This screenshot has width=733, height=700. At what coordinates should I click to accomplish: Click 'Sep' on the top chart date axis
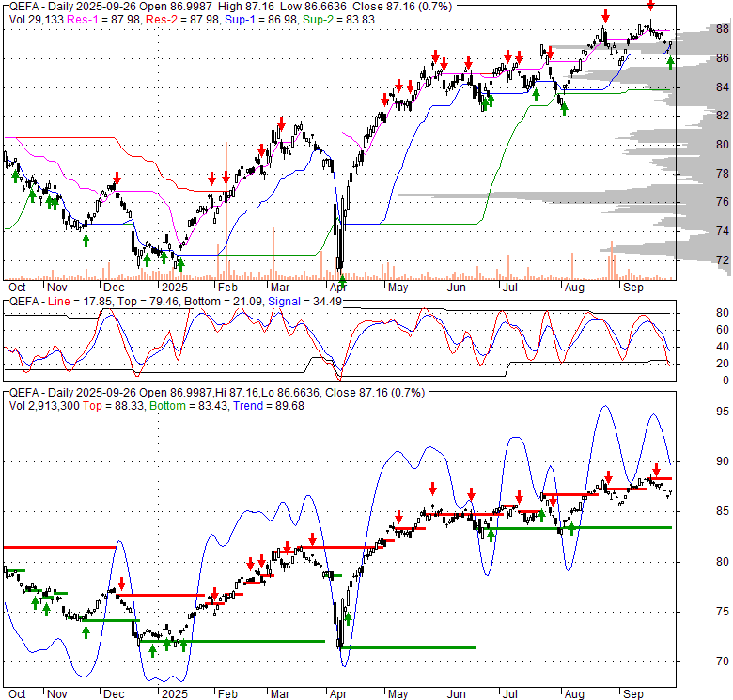pyautogui.click(x=633, y=288)
